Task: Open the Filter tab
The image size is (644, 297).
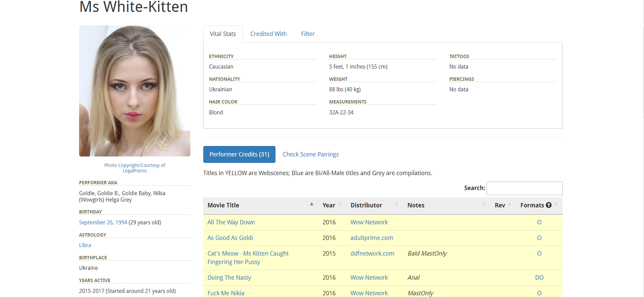Action: coord(308,34)
